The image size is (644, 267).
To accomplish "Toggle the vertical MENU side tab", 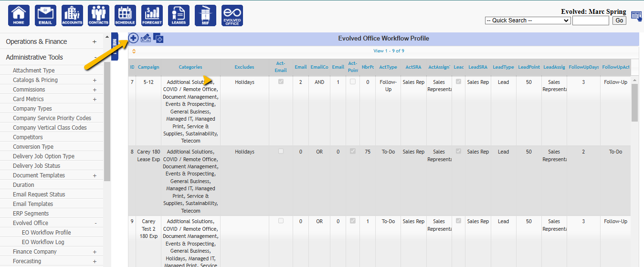I will point(115,46).
